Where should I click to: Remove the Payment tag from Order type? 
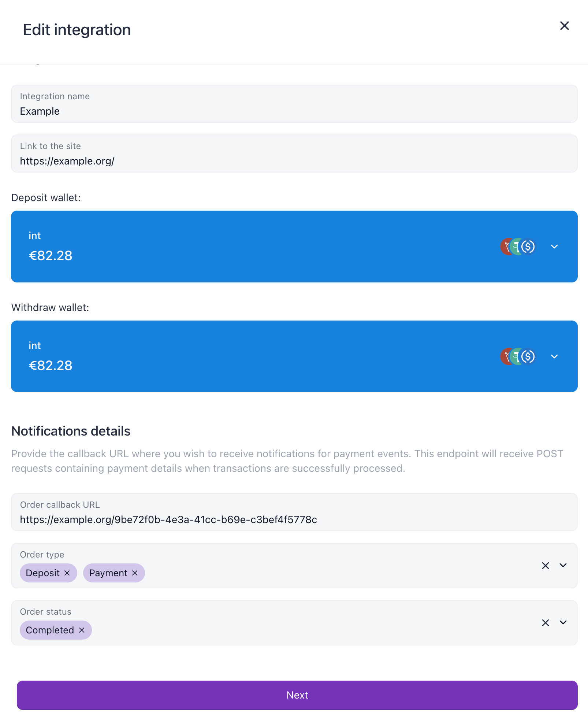pos(135,573)
